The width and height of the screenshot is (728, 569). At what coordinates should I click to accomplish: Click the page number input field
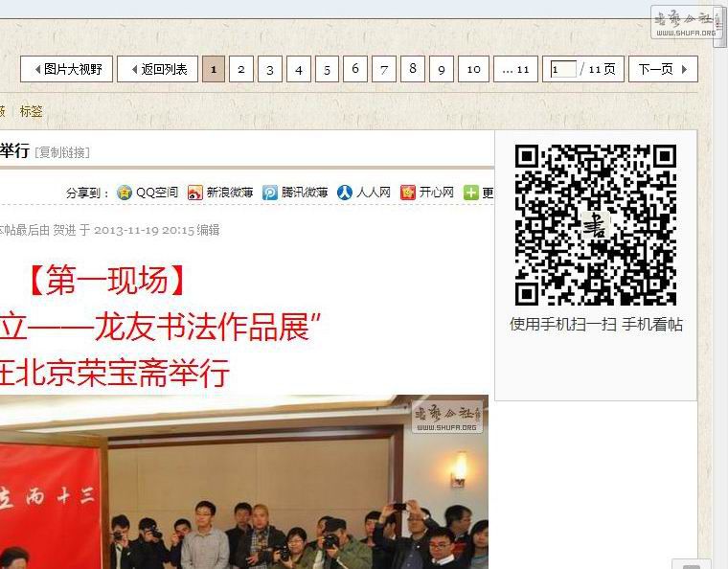[562, 69]
